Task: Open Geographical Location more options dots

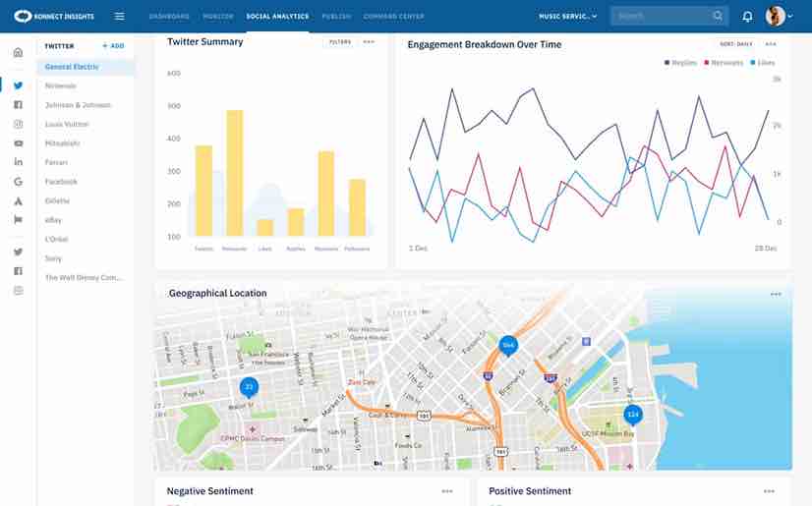Action: pyautogui.click(x=776, y=295)
